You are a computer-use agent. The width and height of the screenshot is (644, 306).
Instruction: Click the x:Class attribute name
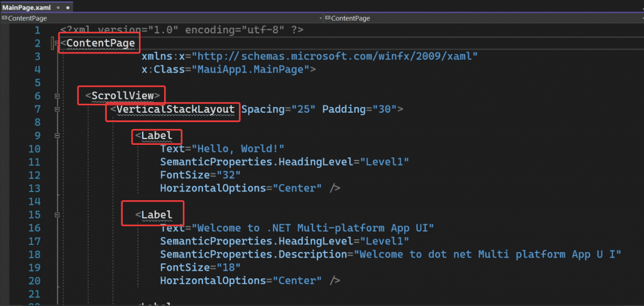tap(164, 69)
